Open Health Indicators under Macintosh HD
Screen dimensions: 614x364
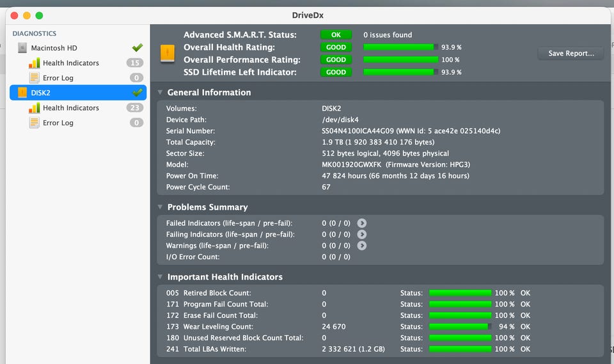click(71, 63)
